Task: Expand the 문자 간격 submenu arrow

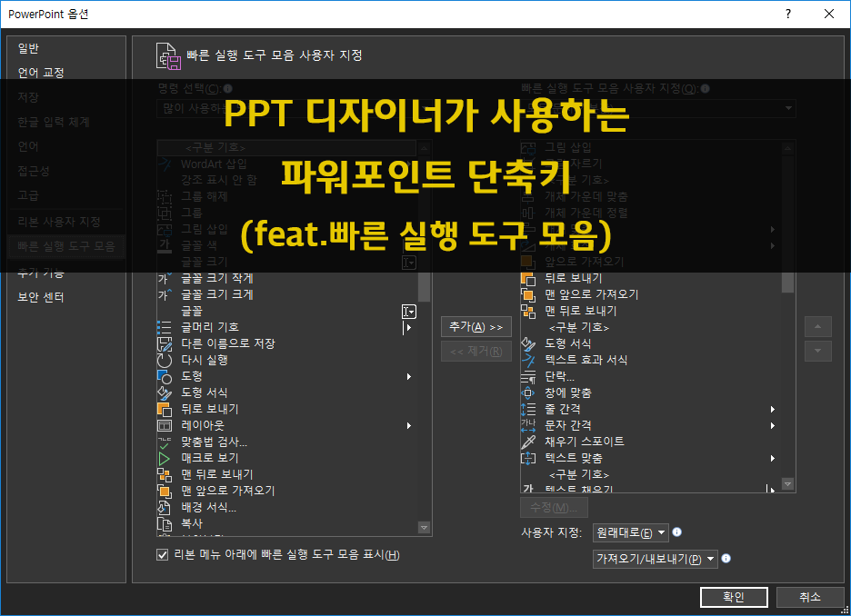Action: (x=772, y=426)
